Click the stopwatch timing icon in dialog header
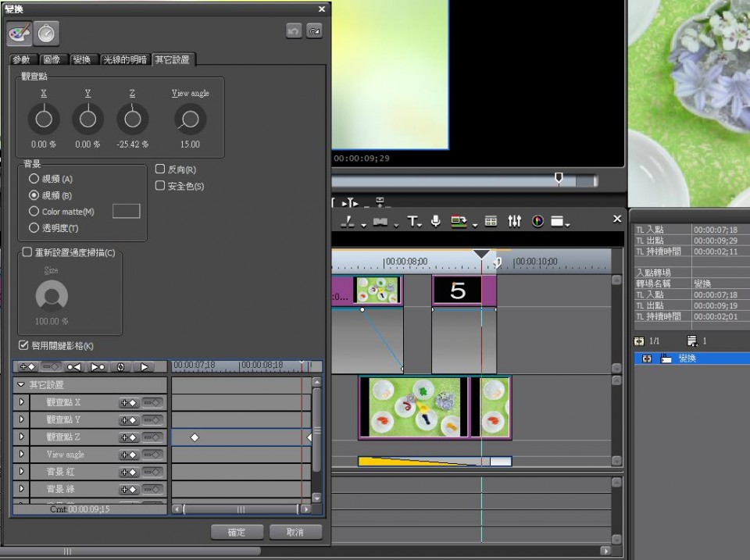 pyautogui.click(x=46, y=33)
